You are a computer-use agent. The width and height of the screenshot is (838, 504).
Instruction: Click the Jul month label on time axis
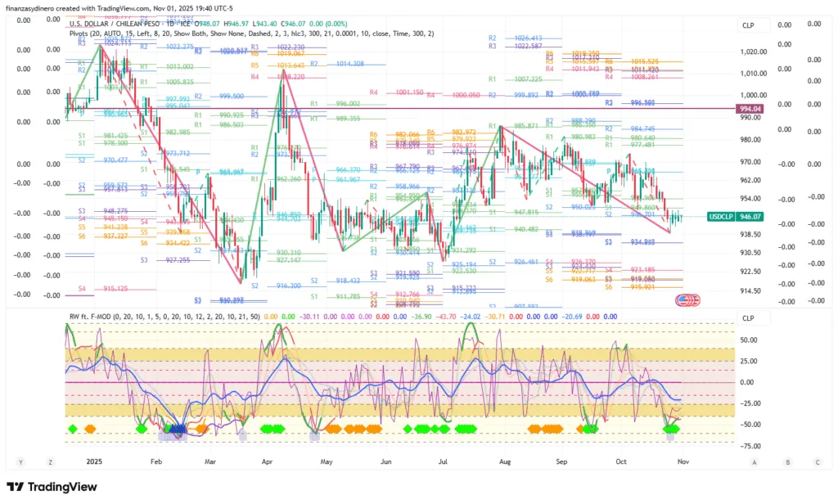tap(444, 461)
